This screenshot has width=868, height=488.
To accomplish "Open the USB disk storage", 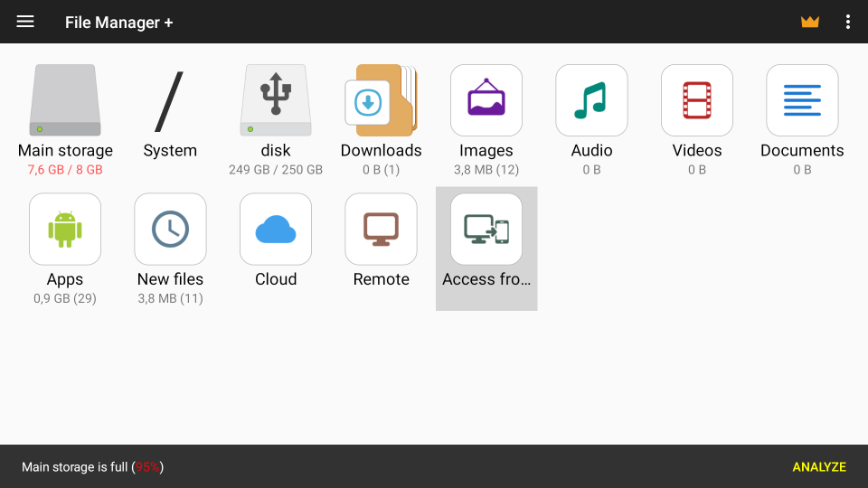I will (x=276, y=101).
